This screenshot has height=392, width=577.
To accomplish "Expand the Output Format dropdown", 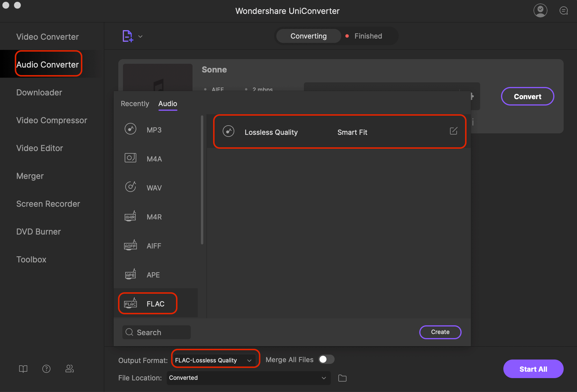I will click(x=214, y=360).
